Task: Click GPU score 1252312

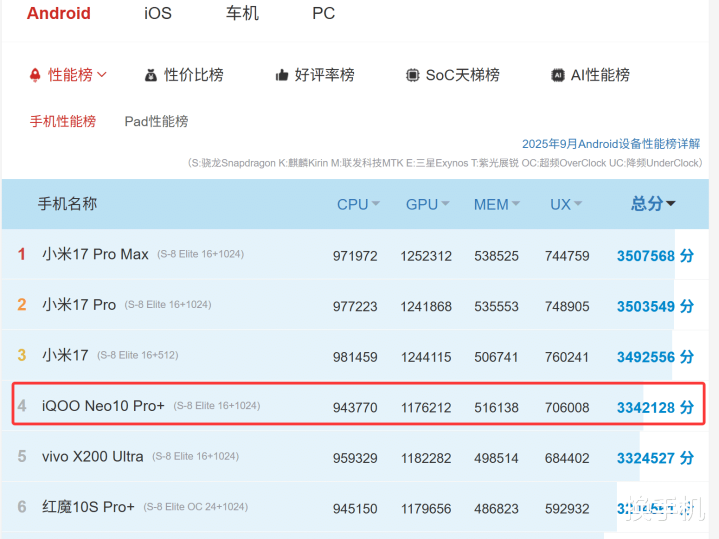Action: (x=426, y=256)
